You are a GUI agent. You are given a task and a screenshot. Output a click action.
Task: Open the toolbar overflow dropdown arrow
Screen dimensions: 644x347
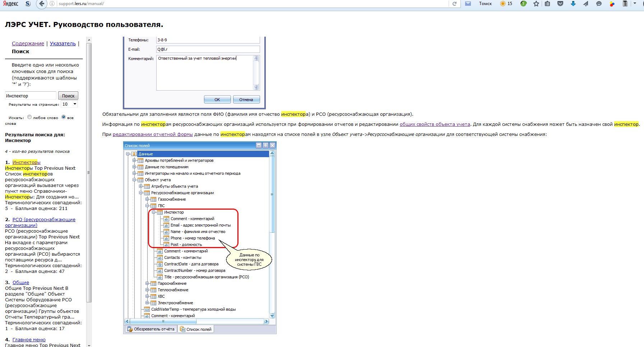[635, 3]
